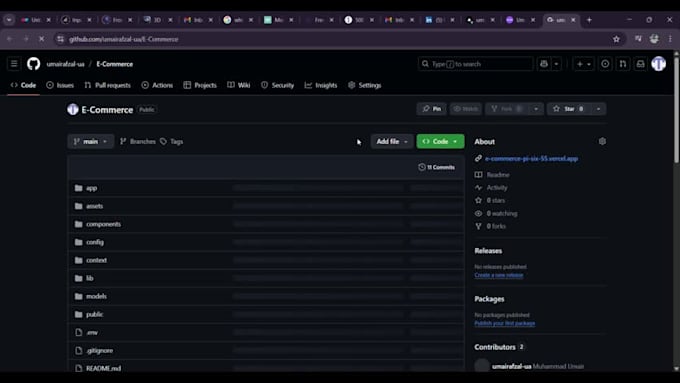View repository Activity
Viewport: 680px width, 383px height.
[x=497, y=187]
